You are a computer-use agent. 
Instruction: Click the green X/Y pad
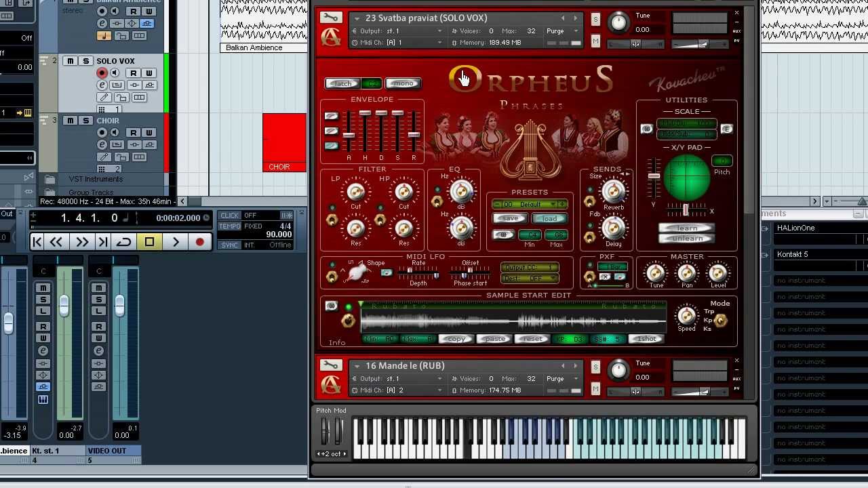(x=686, y=178)
